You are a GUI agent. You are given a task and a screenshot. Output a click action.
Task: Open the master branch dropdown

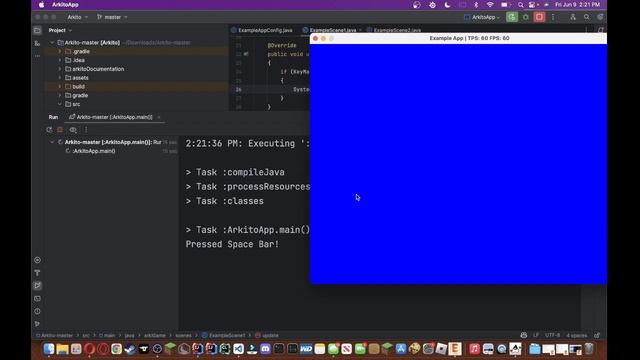tap(112, 17)
